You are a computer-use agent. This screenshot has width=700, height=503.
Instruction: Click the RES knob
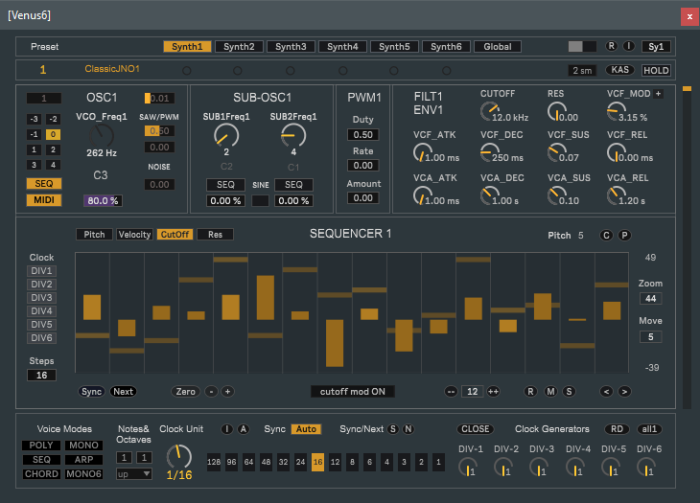(557, 112)
